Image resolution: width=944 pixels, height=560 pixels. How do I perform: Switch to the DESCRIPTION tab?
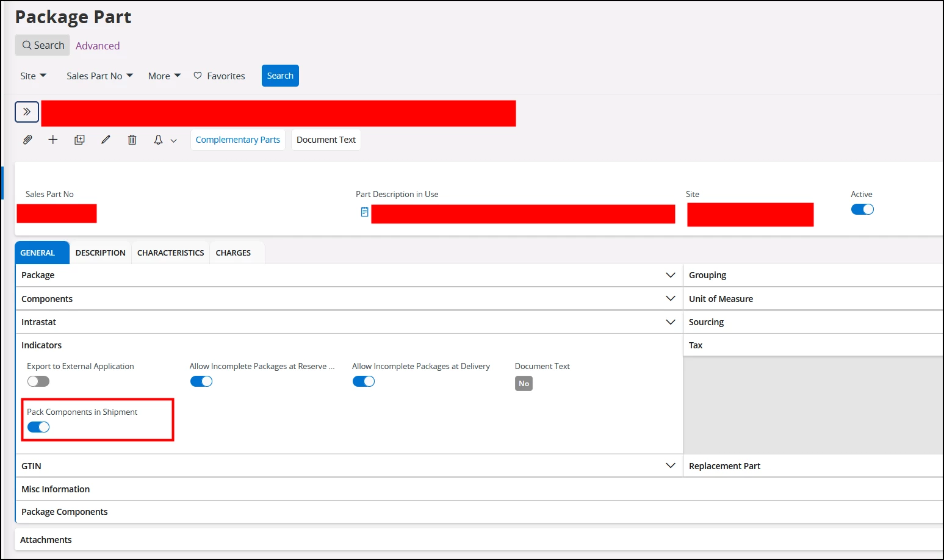[x=101, y=253]
